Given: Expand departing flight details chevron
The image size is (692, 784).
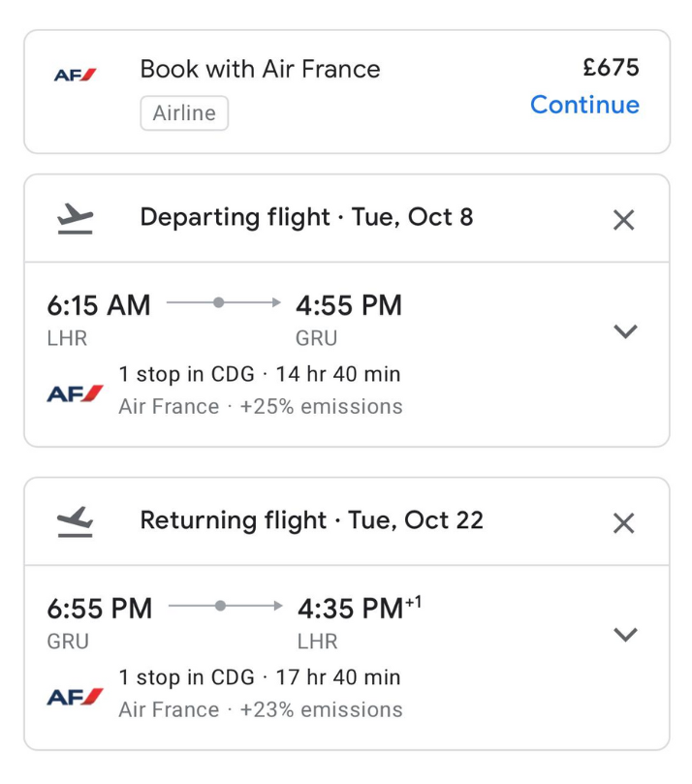Looking at the screenshot, I should [x=626, y=331].
